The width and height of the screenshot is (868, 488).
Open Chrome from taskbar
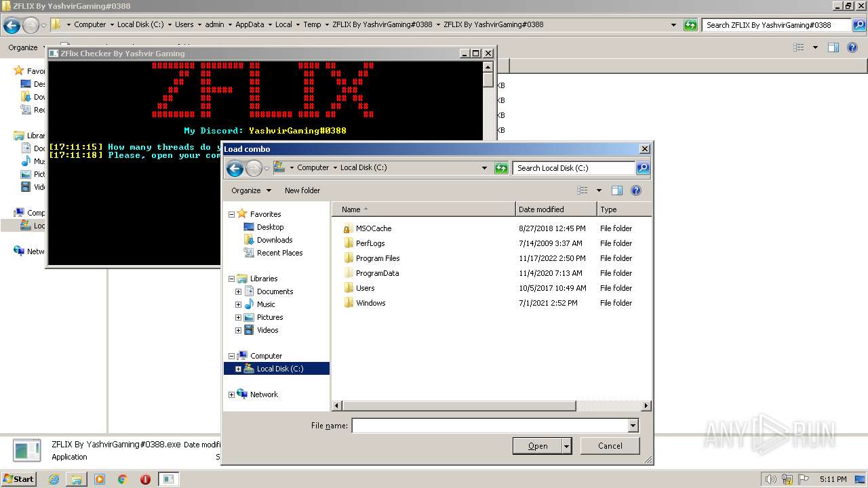[123, 479]
